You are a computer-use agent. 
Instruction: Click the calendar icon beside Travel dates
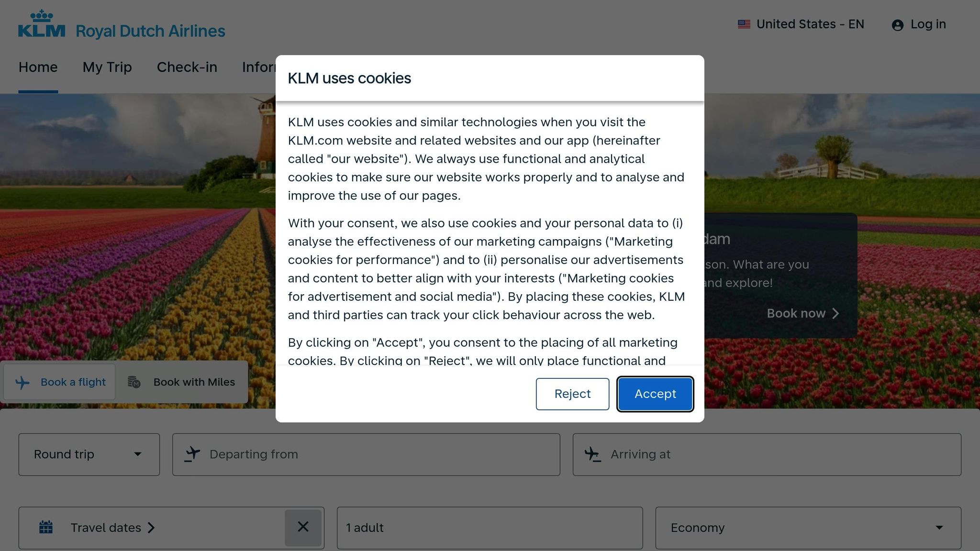tap(46, 527)
